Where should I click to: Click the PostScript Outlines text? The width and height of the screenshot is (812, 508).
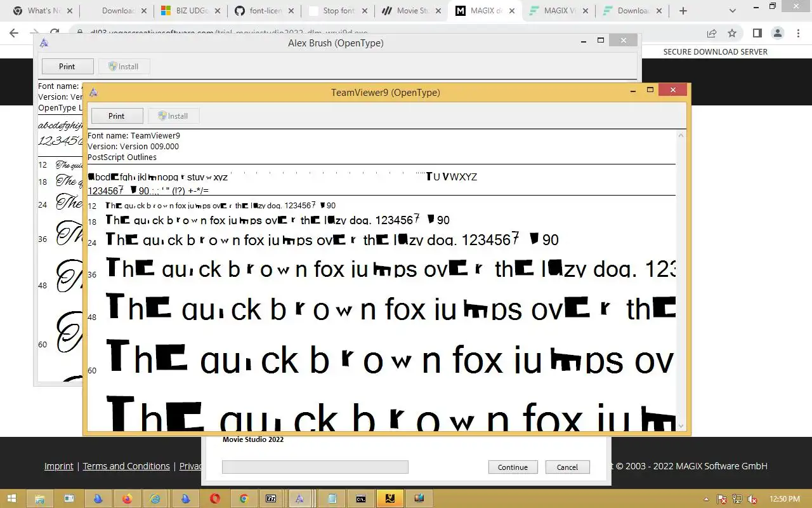(122, 157)
